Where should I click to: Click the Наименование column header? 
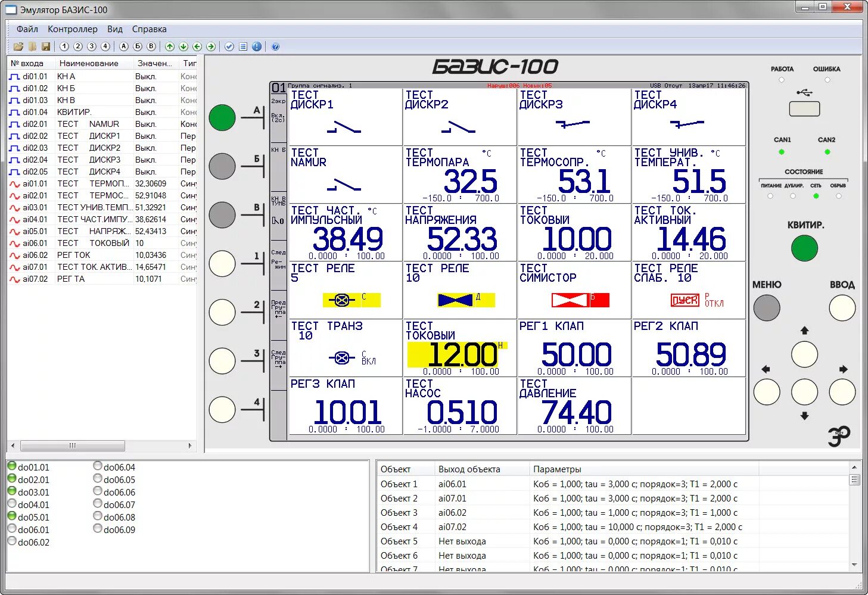click(x=94, y=63)
